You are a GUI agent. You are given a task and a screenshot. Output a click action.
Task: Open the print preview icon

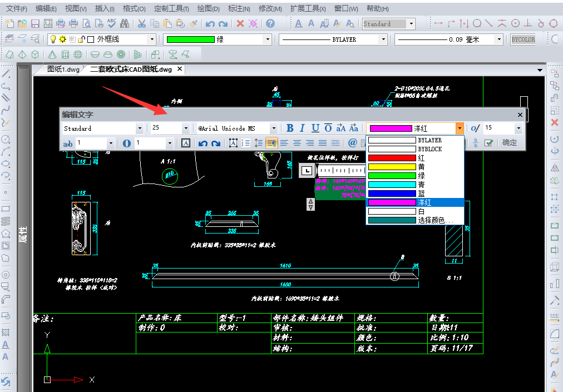pos(87,24)
